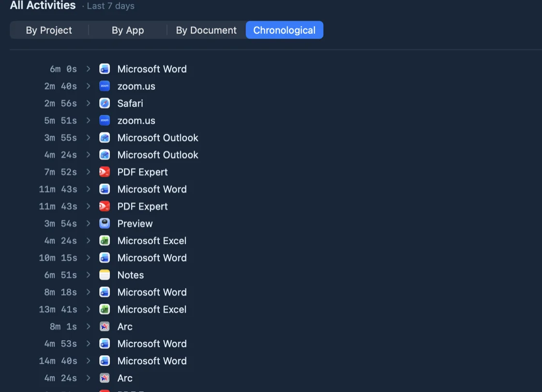
Task: Click 'Microsoft Excel' label in 13m 41s row
Action: click(152, 309)
